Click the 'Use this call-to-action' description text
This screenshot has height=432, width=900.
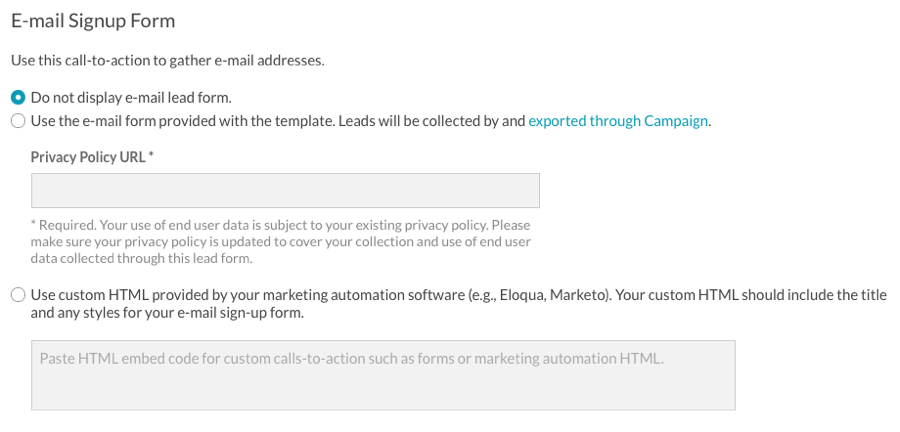coord(168,60)
